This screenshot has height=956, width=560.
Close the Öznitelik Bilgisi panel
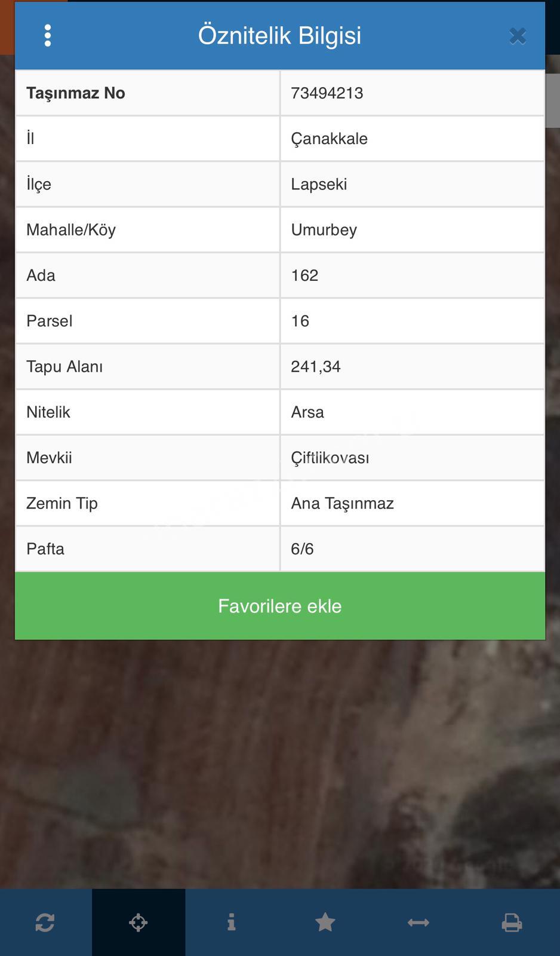coord(518,36)
